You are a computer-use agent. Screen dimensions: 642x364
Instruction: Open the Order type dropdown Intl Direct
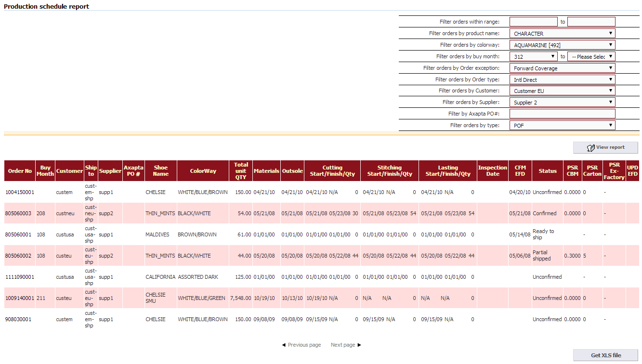coord(563,80)
